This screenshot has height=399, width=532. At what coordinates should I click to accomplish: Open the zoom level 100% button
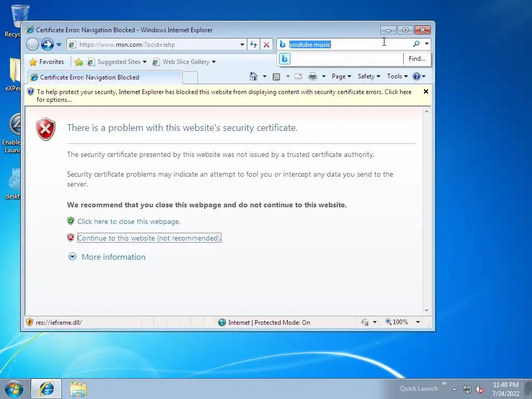click(x=397, y=322)
